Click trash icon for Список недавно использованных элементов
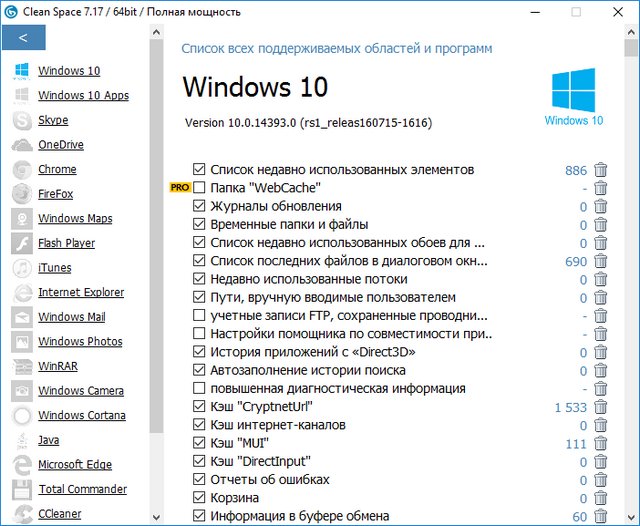This screenshot has height=526, width=640. 600,169
